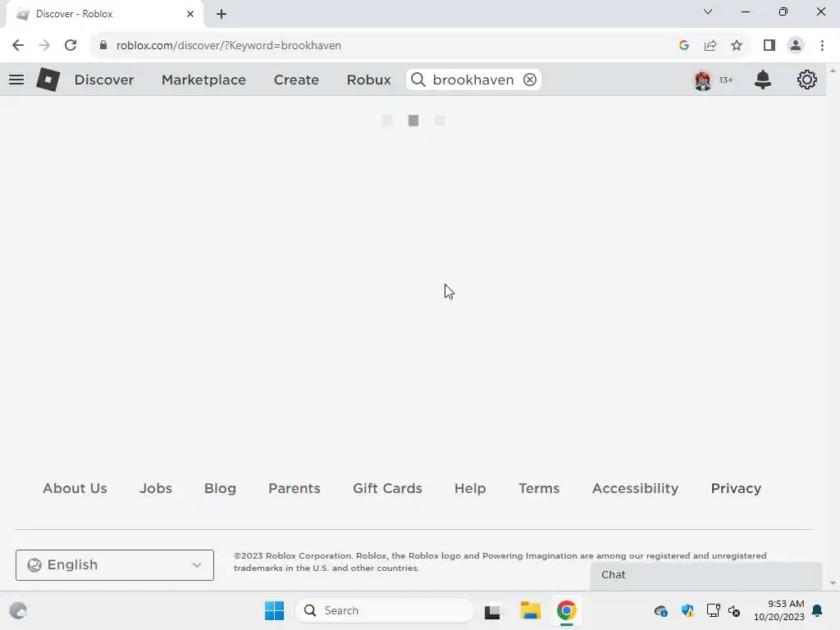Clear the brookhaven search text

530,80
